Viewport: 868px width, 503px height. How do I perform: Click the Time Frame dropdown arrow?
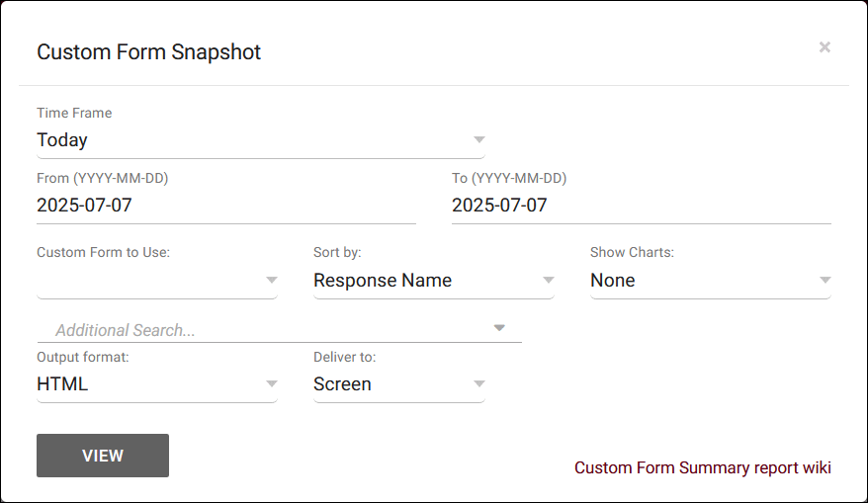(478, 140)
